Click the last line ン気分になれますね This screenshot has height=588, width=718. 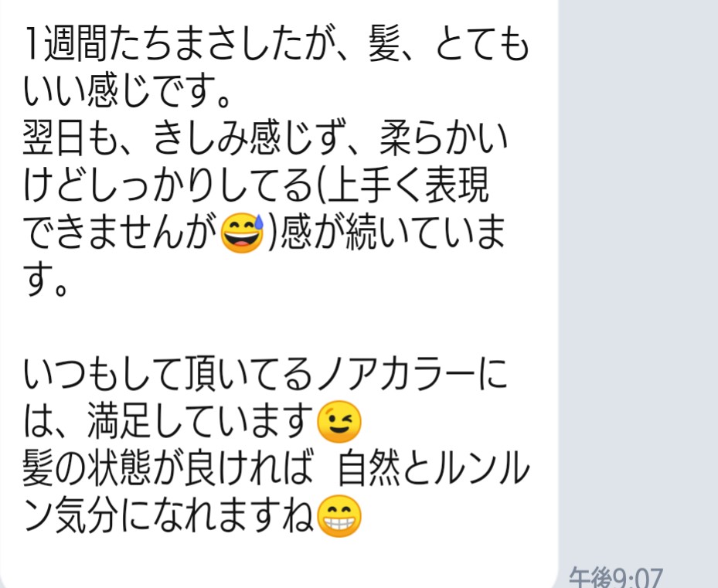tap(168, 516)
